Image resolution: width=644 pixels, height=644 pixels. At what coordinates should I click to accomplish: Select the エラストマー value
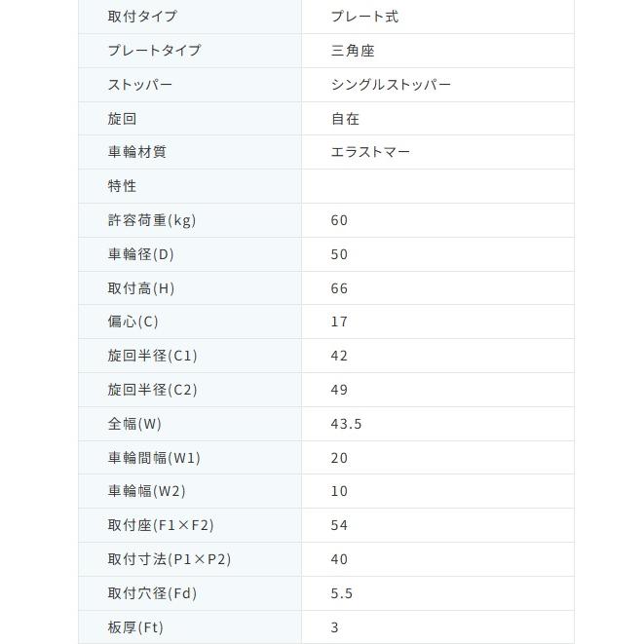(x=370, y=152)
